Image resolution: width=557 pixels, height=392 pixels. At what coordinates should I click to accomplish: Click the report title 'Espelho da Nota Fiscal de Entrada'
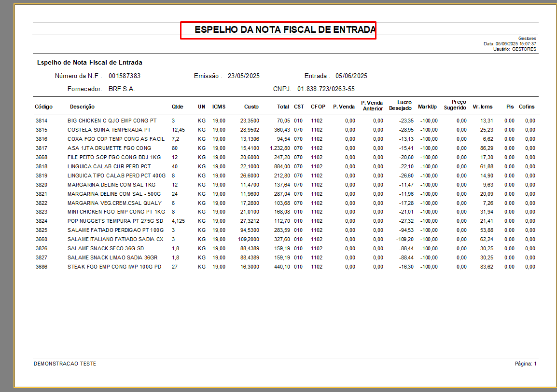285,30
